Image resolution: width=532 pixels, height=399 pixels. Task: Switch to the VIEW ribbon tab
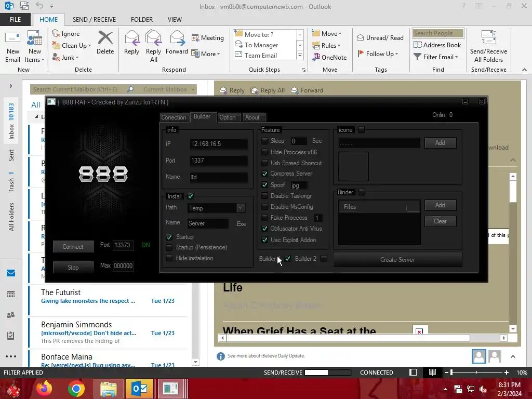(175, 19)
